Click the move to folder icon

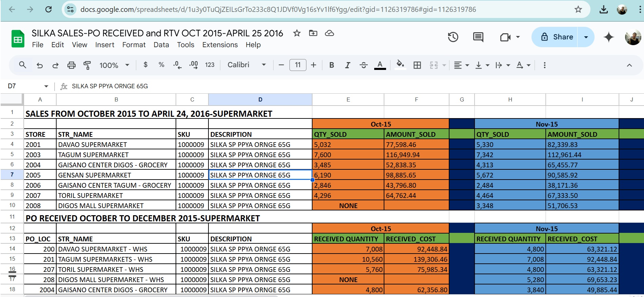point(313,33)
